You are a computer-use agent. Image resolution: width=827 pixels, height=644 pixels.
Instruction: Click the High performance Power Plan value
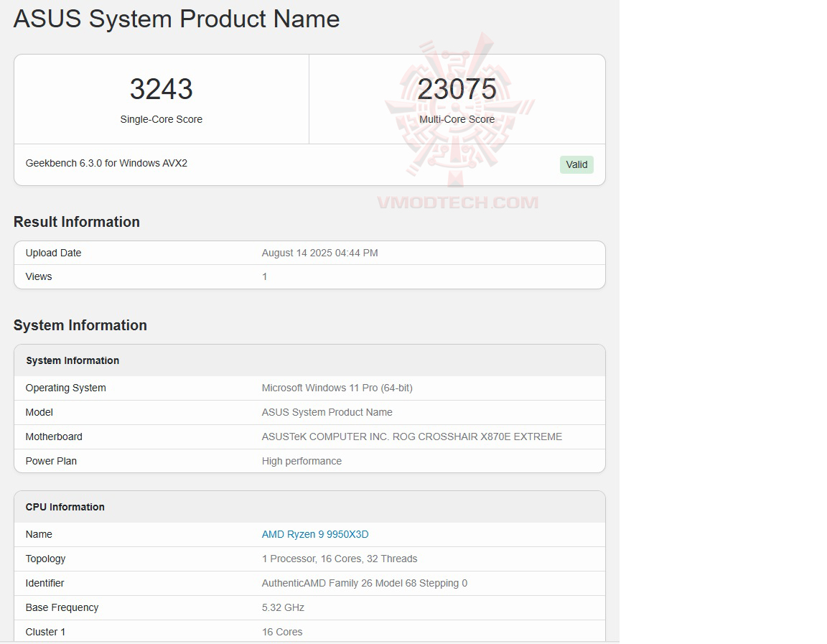(x=302, y=461)
